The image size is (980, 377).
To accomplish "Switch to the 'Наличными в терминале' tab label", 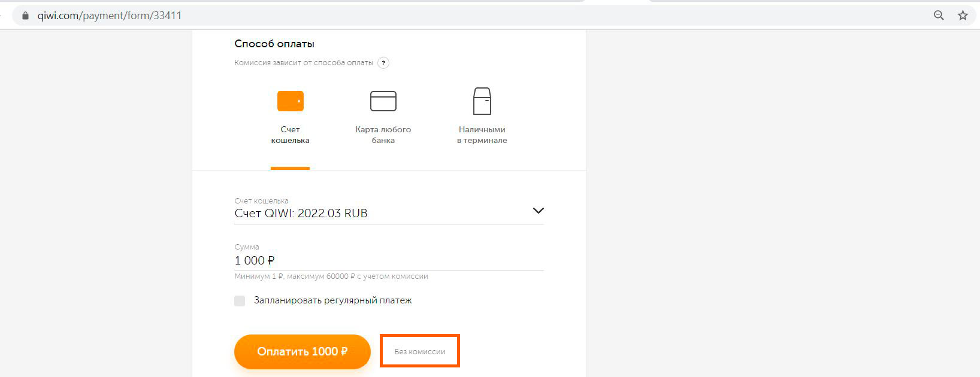I will (482, 135).
